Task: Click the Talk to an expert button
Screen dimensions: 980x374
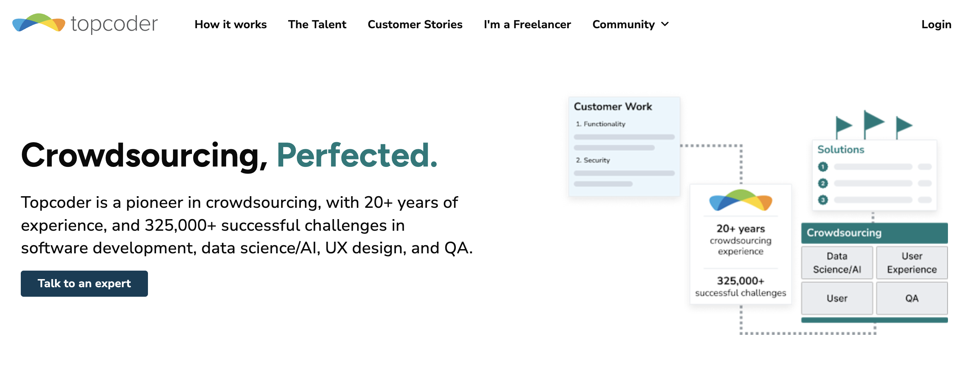Action: pos(84,283)
